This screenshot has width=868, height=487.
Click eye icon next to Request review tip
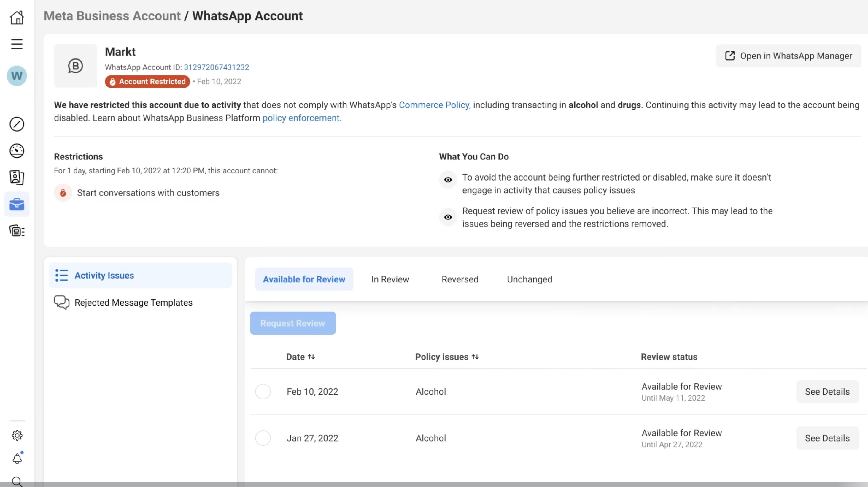(448, 217)
